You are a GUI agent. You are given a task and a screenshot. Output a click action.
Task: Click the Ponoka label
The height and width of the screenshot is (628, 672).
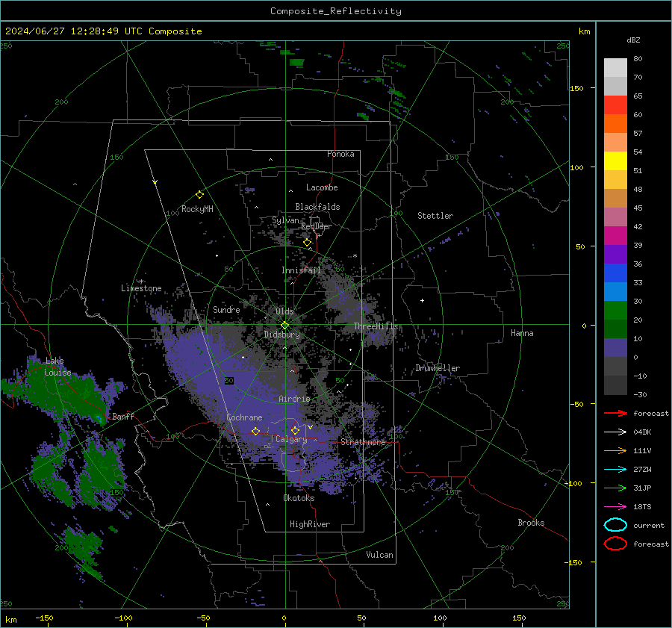click(340, 154)
